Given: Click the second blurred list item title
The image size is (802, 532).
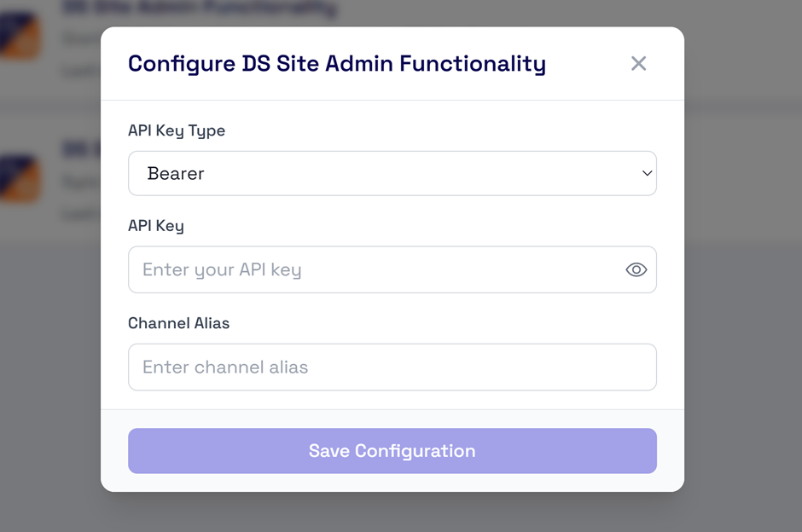Looking at the screenshot, I should [81, 150].
